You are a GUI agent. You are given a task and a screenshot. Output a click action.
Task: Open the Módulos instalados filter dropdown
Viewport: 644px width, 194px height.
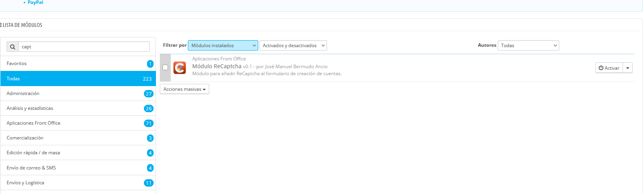pos(223,46)
